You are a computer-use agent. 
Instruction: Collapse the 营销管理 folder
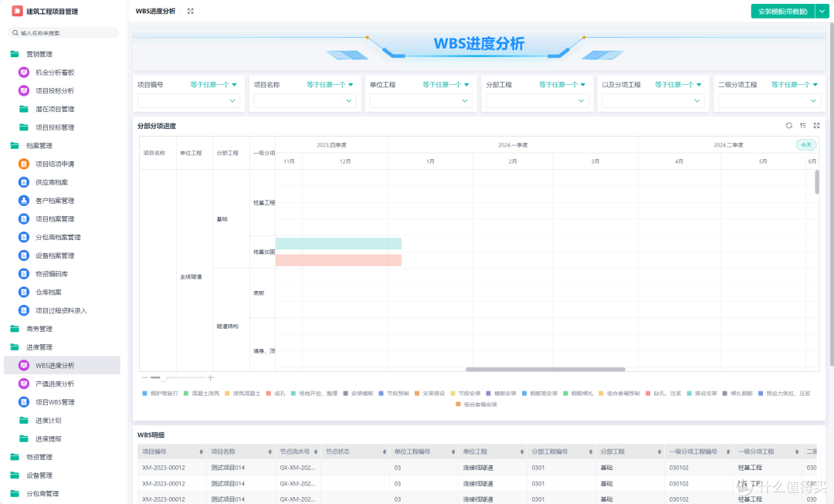pos(33,54)
